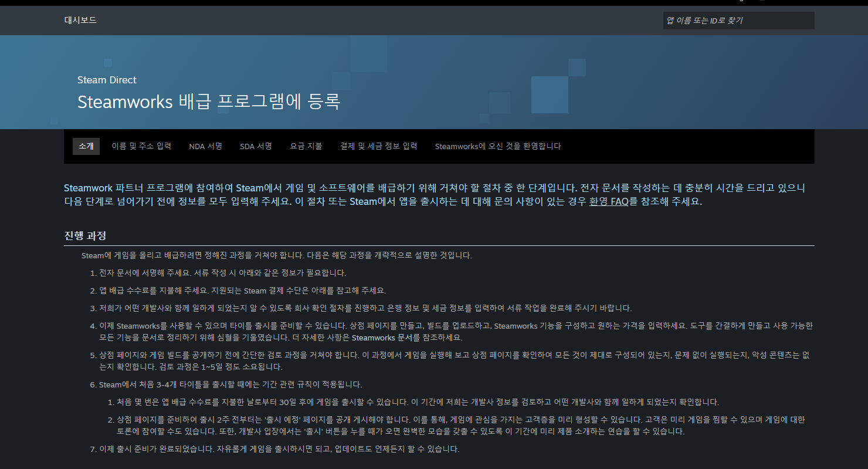
Task: Select the 요금 지불 tab
Action: (x=306, y=146)
